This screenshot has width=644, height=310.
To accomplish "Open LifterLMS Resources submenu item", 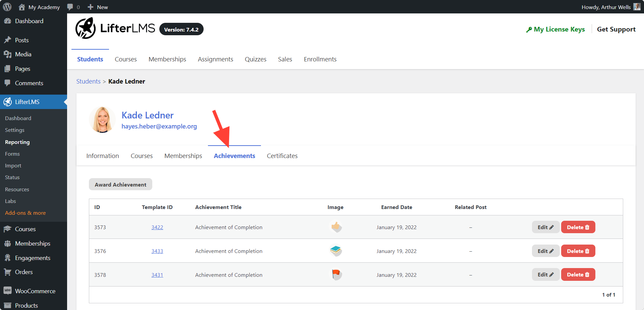I will [x=17, y=189].
